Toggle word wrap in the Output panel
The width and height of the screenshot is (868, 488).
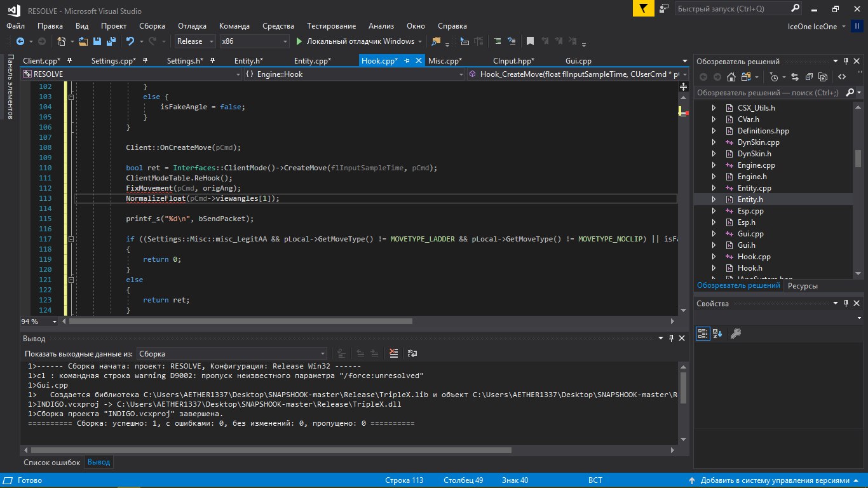[x=412, y=353]
